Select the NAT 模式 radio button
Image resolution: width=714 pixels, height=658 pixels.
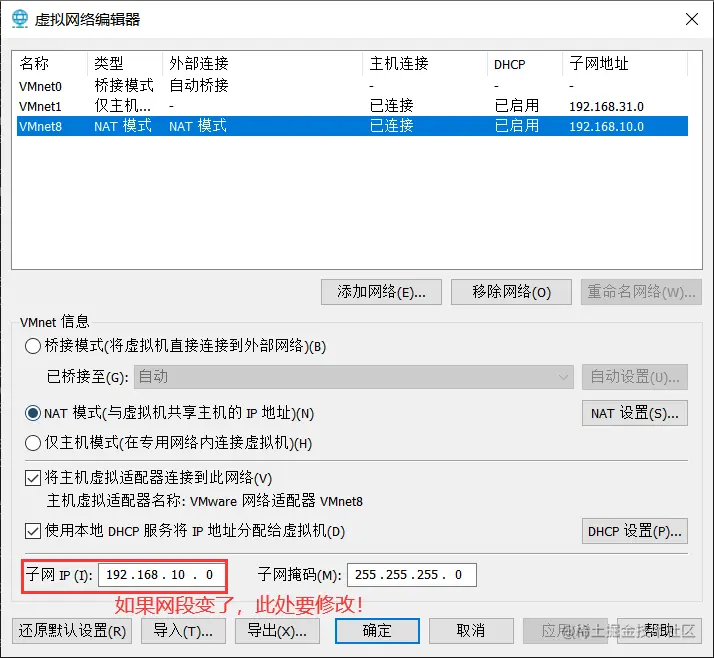tap(33, 413)
